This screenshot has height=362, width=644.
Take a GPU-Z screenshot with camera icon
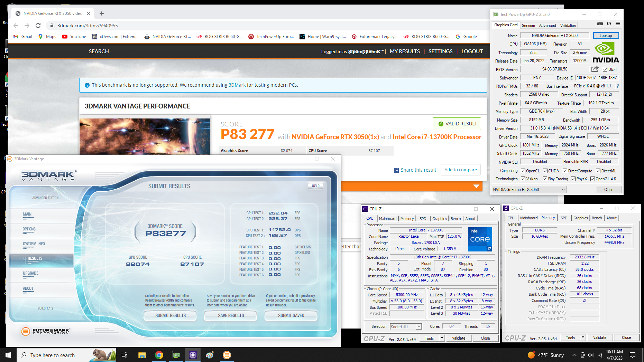[x=600, y=23]
